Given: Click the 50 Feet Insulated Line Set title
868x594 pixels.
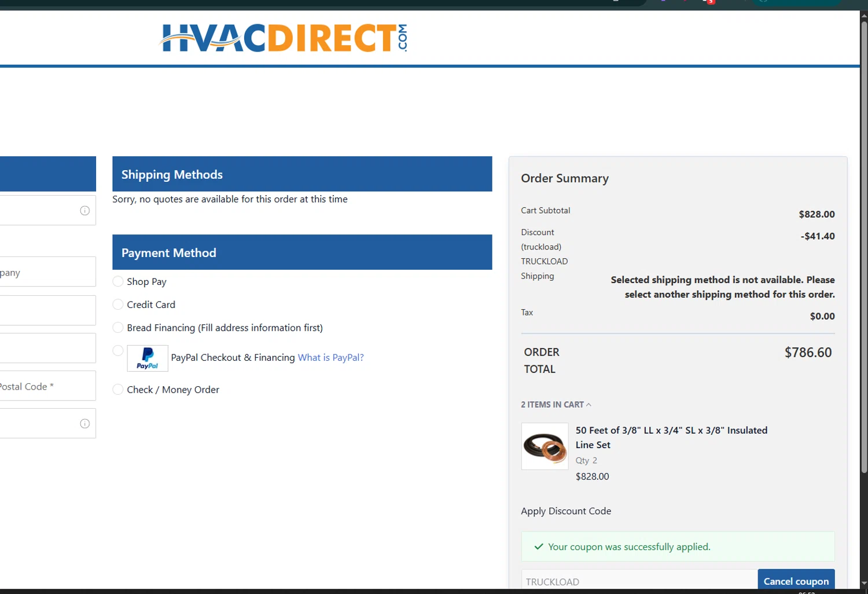Looking at the screenshot, I should [x=671, y=438].
